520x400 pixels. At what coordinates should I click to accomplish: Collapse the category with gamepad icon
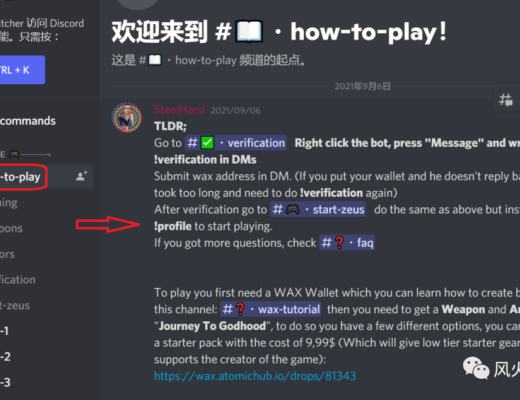[x=25, y=154]
